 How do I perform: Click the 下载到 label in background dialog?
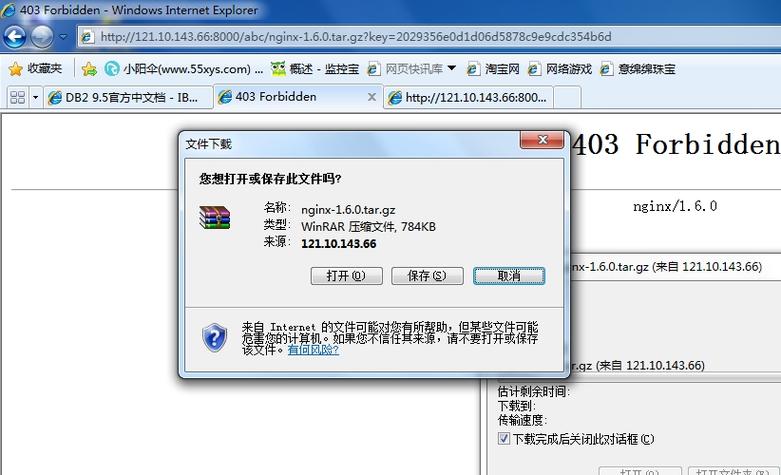pyautogui.click(x=517, y=406)
